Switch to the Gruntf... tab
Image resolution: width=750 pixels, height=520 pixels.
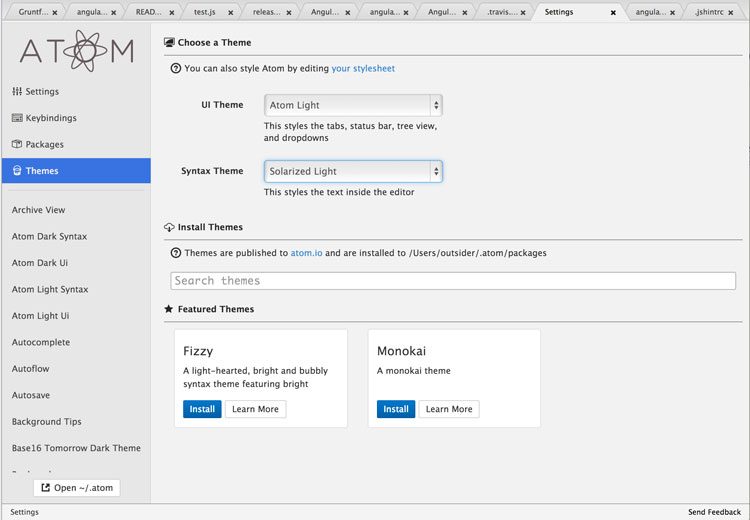point(33,12)
